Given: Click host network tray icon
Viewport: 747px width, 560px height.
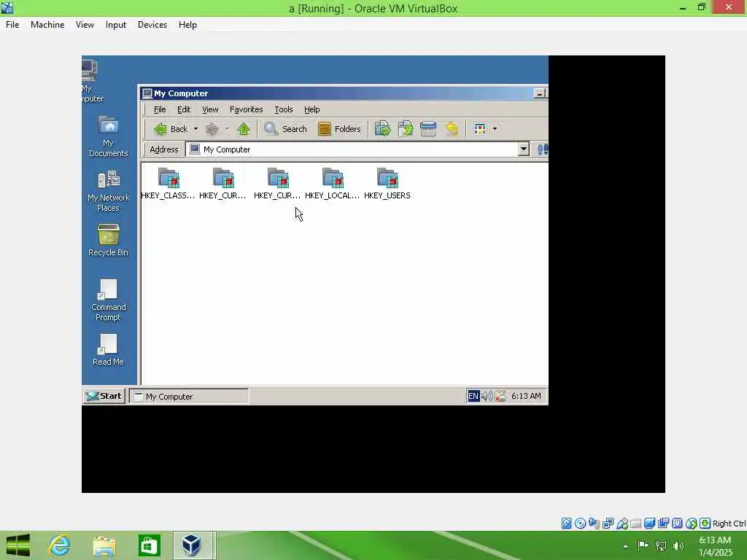Looking at the screenshot, I should tap(661, 545).
